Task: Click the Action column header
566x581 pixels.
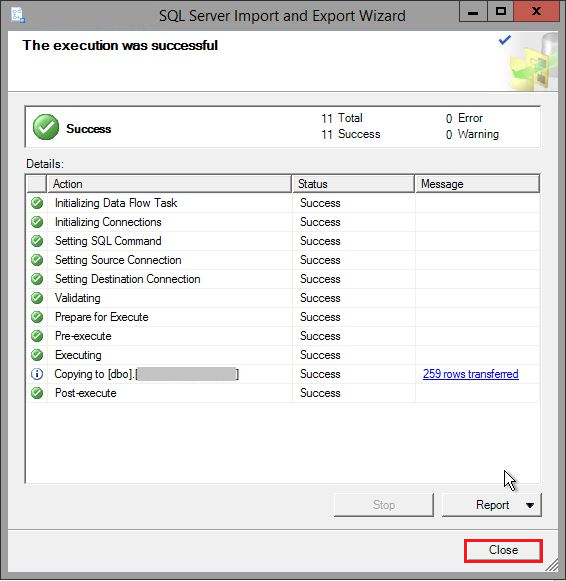Action: [170, 184]
